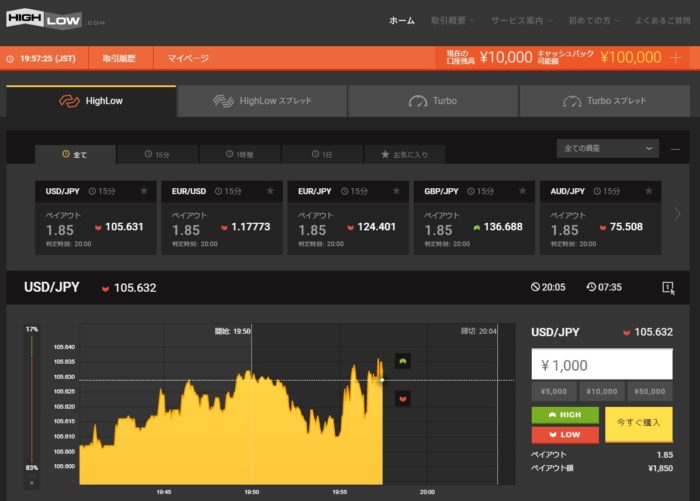The height and width of the screenshot is (501, 700).
Task: Show お気に入り favorites tab
Action: click(x=404, y=154)
